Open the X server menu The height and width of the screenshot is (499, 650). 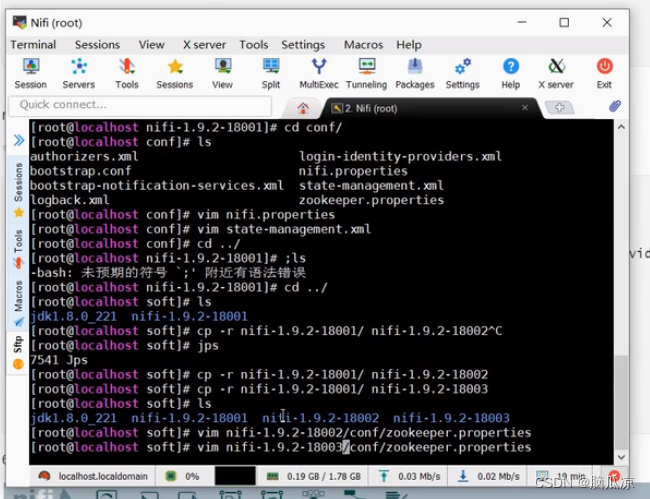[x=204, y=45]
